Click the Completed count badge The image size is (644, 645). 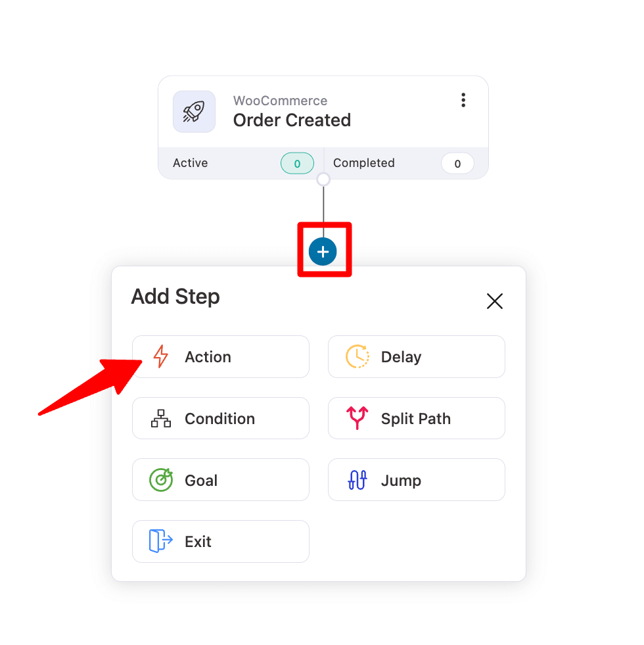(457, 163)
